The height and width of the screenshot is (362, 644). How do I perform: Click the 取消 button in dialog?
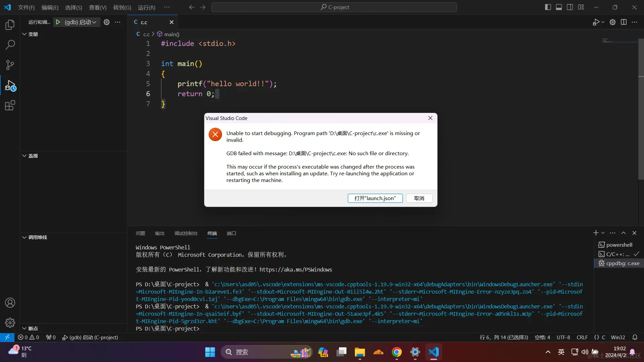coord(419,198)
